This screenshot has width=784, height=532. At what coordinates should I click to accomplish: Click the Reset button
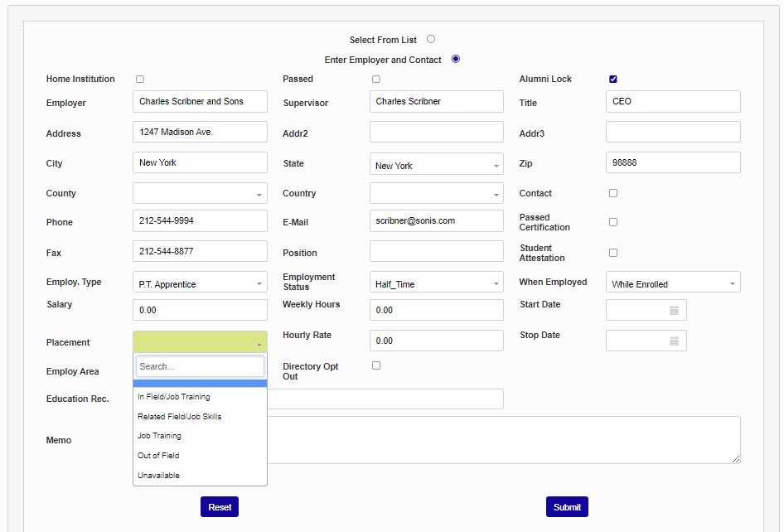pyautogui.click(x=220, y=507)
